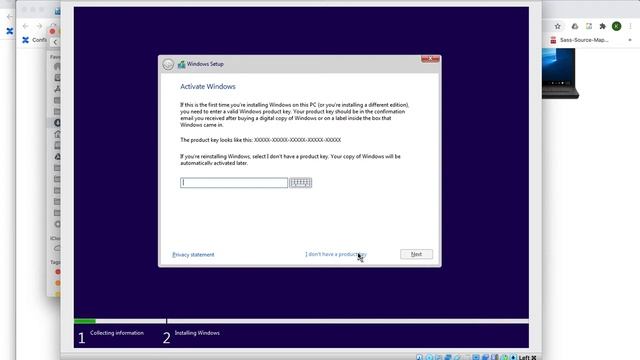The width and height of the screenshot is (640, 360).
Task: Click the product key input field
Action: pos(234,182)
